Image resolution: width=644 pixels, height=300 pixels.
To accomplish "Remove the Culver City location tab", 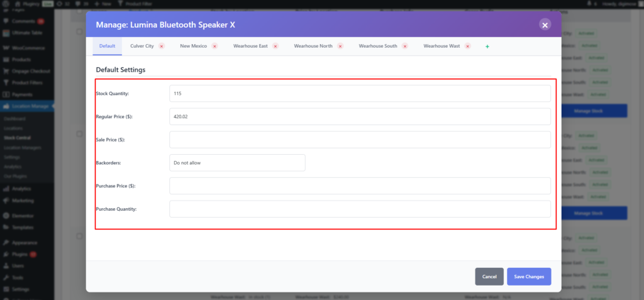I will coord(162,47).
